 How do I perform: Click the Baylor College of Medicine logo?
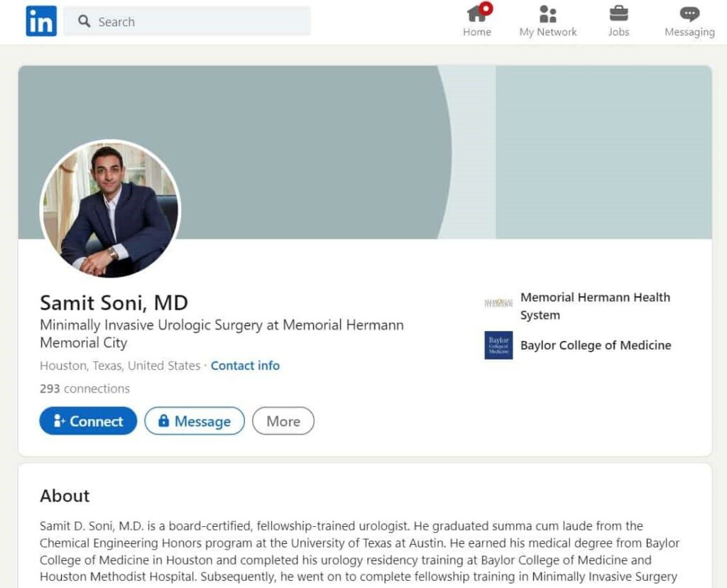point(498,345)
